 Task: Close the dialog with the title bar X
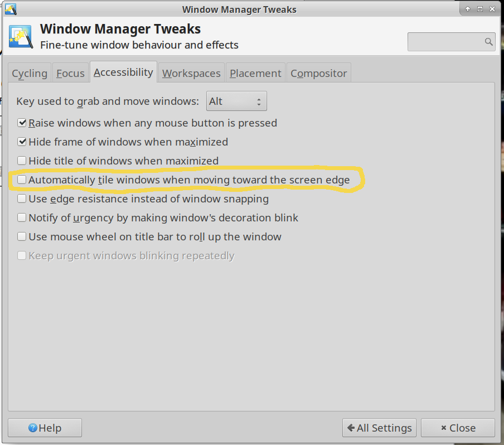(x=492, y=9)
